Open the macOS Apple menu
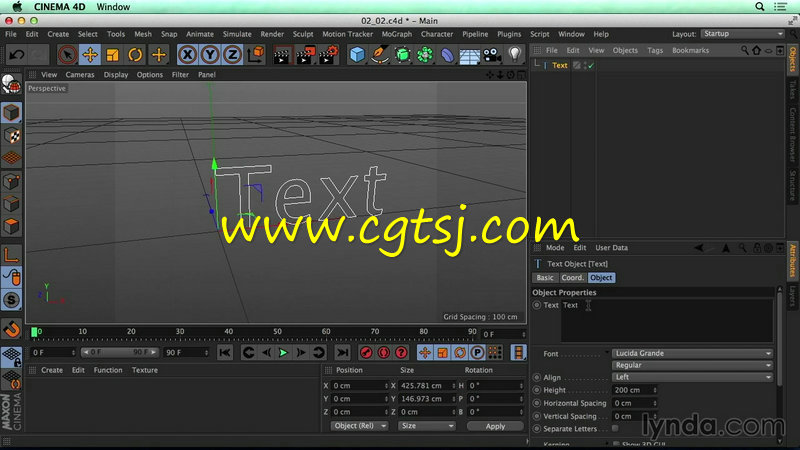800x450 pixels. coord(17,7)
